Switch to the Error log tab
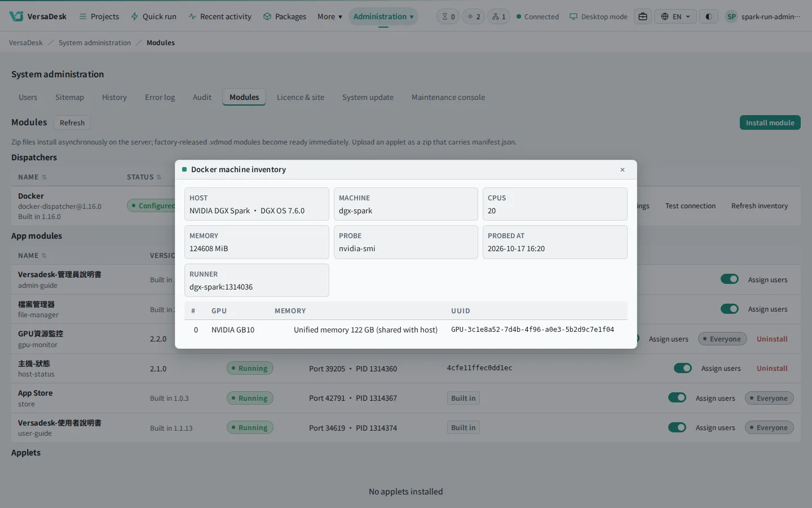 pos(160,97)
